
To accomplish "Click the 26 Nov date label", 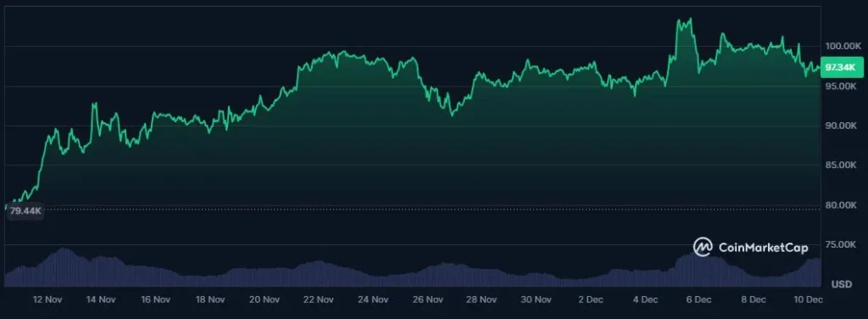I will (x=428, y=299).
